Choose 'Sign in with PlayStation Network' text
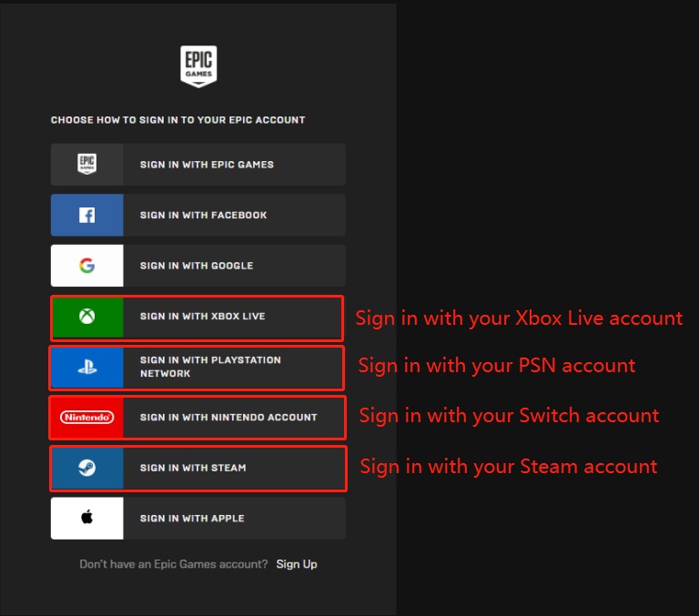 210,367
